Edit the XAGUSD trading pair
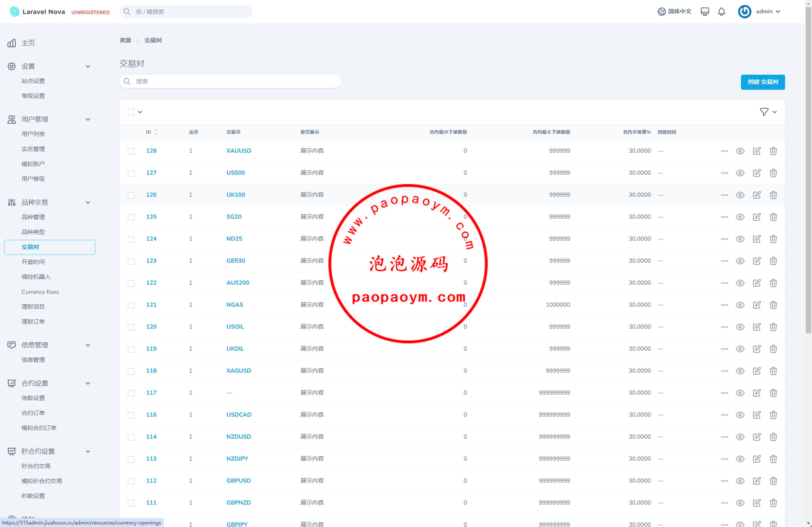 [x=757, y=371]
